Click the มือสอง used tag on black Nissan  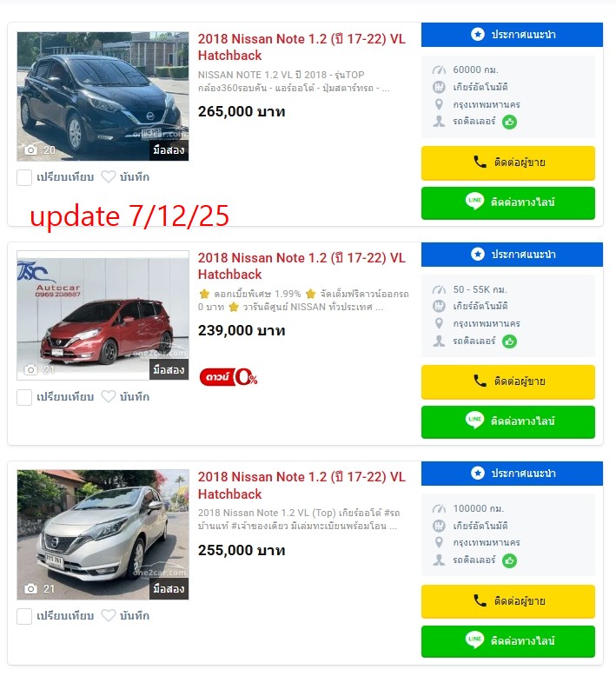[169, 150]
